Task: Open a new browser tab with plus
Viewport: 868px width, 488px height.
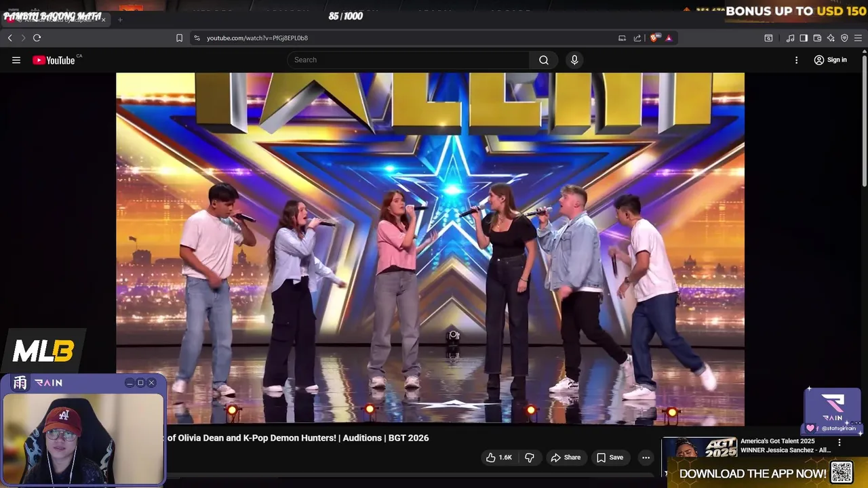Action: (x=120, y=20)
